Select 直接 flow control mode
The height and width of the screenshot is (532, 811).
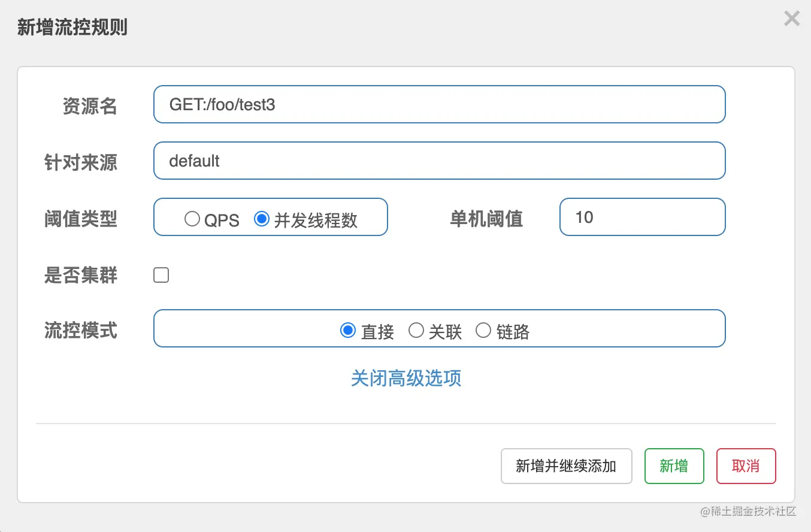pyautogui.click(x=347, y=330)
